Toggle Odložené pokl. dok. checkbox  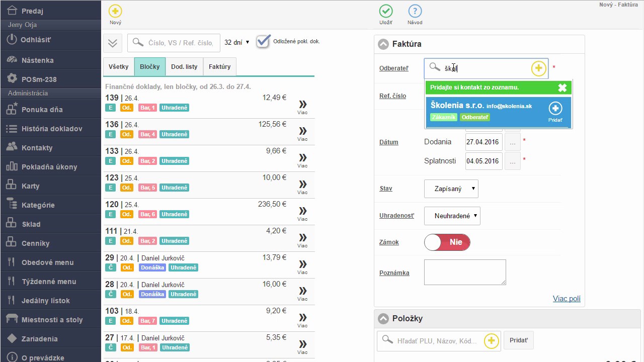263,42
